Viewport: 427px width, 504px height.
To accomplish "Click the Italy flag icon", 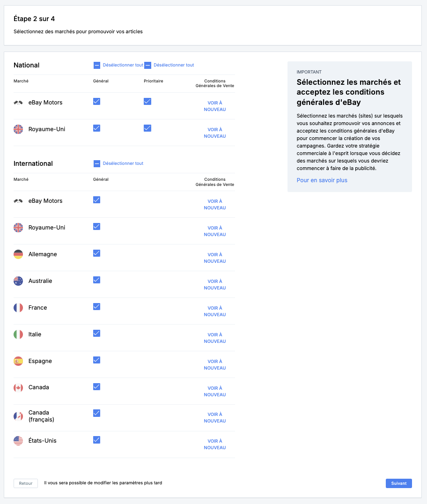I will coord(18,334).
